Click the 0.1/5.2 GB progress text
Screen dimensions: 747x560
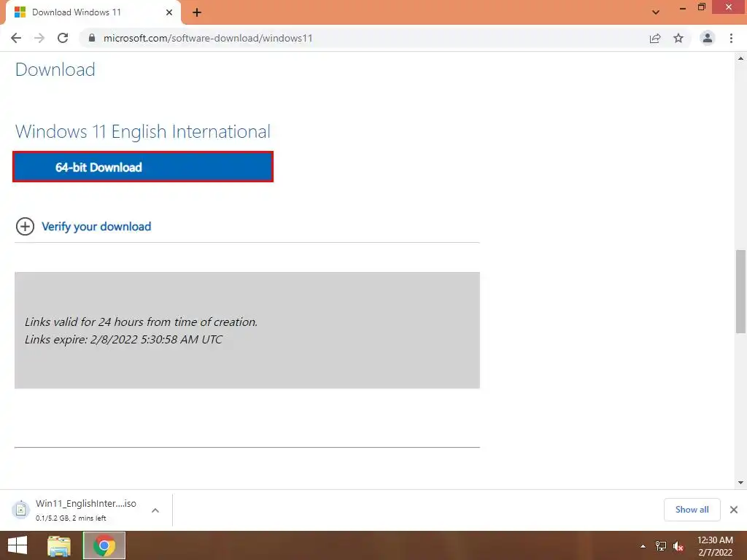pyautogui.click(x=71, y=518)
